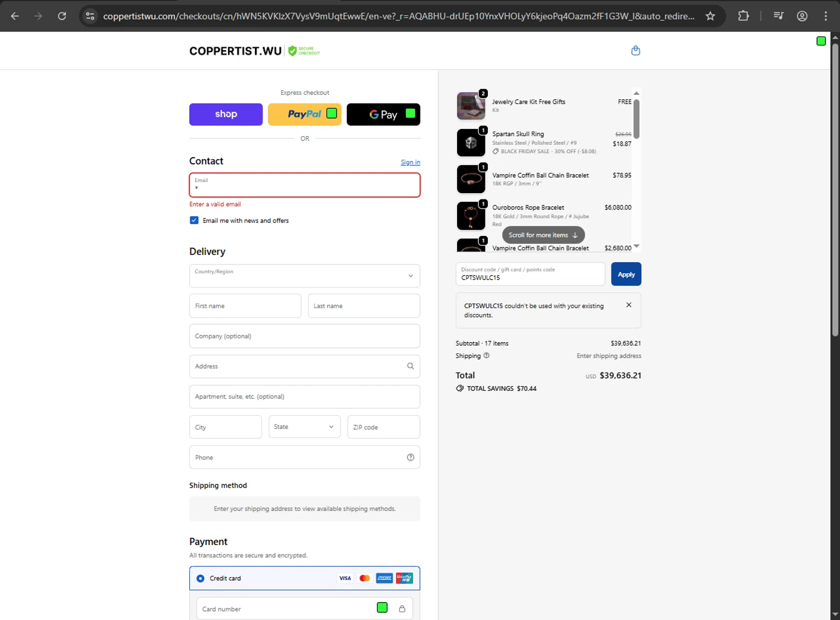The width and height of the screenshot is (840, 620).
Task: Focus the Email input field
Action: (x=305, y=185)
